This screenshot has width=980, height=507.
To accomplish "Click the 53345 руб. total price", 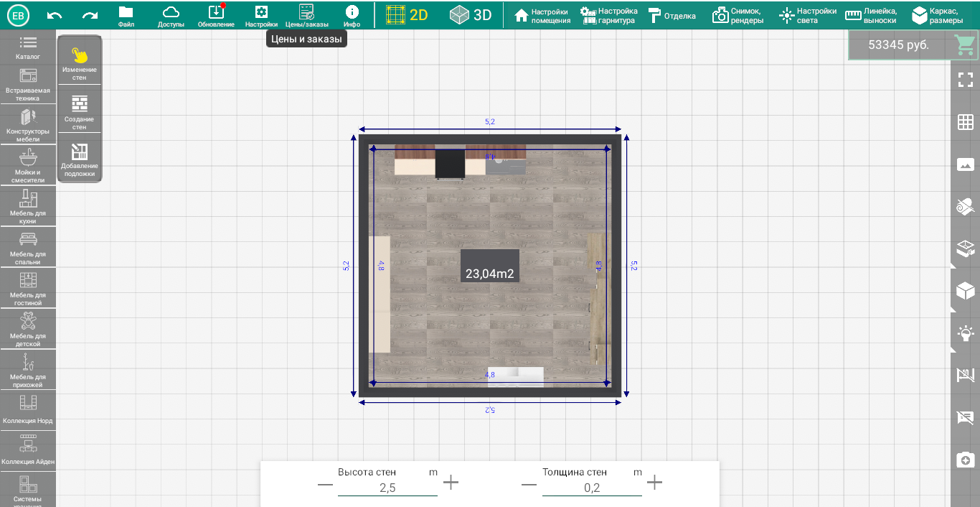I will 898,45.
